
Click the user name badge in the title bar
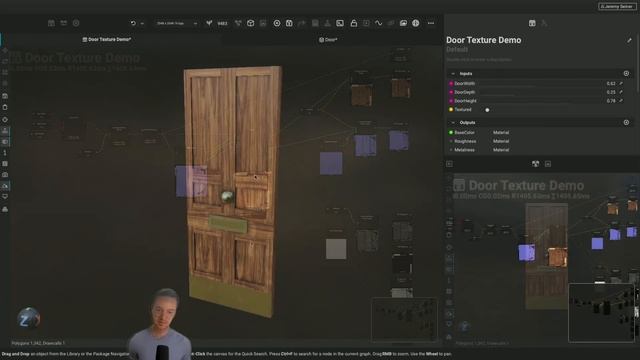(x=617, y=7)
